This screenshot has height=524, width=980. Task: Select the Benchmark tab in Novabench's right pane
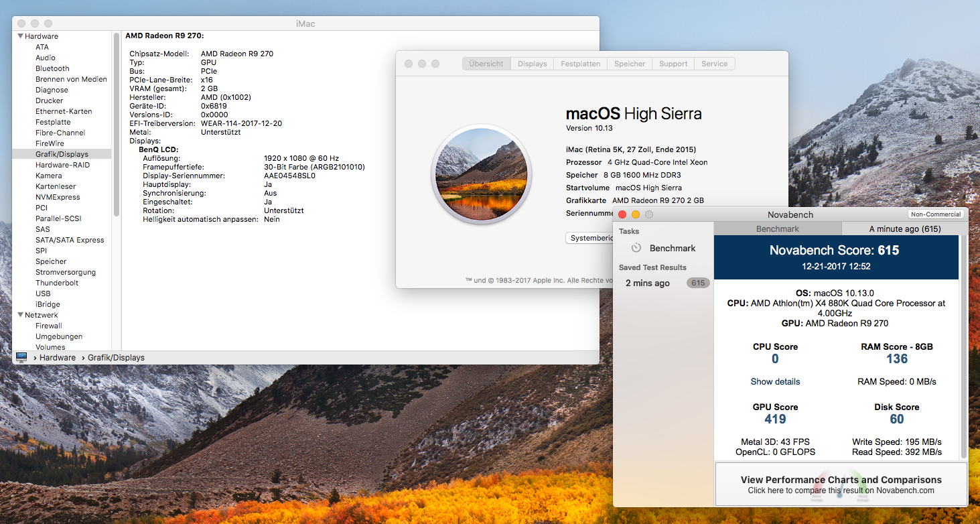pos(778,229)
